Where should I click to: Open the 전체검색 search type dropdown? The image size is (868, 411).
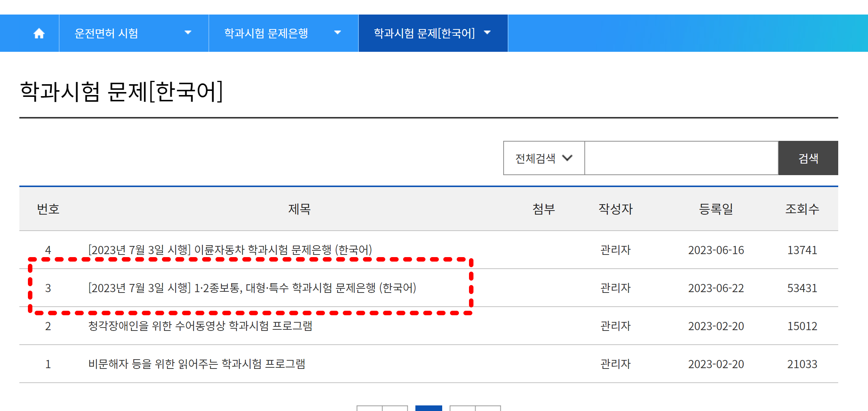(544, 158)
